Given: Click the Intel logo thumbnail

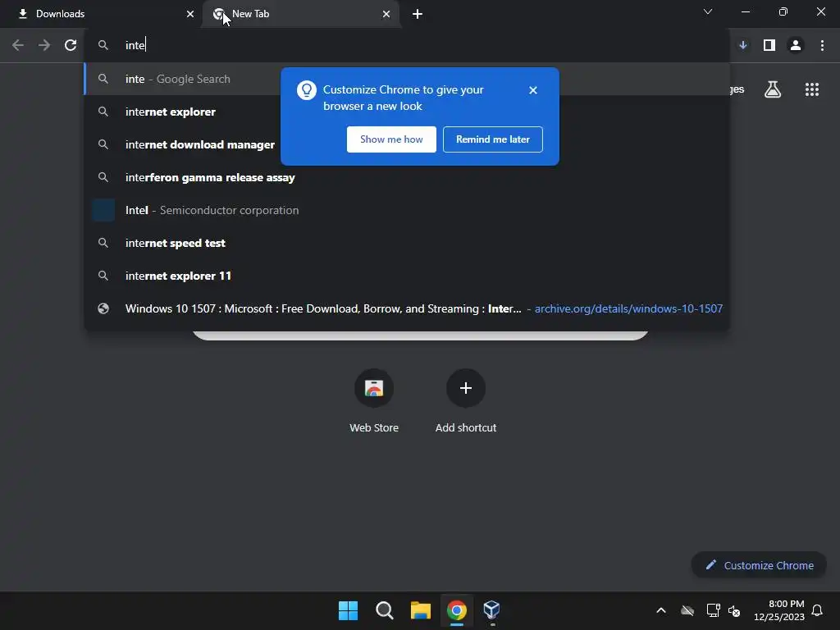Looking at the screenshot, I should point(103,210).
